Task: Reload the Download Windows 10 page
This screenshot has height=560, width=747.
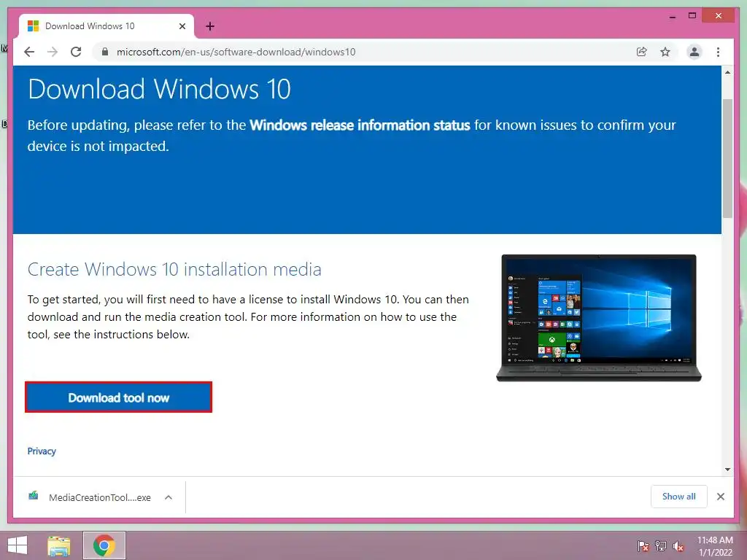Action: click(76, 52)
